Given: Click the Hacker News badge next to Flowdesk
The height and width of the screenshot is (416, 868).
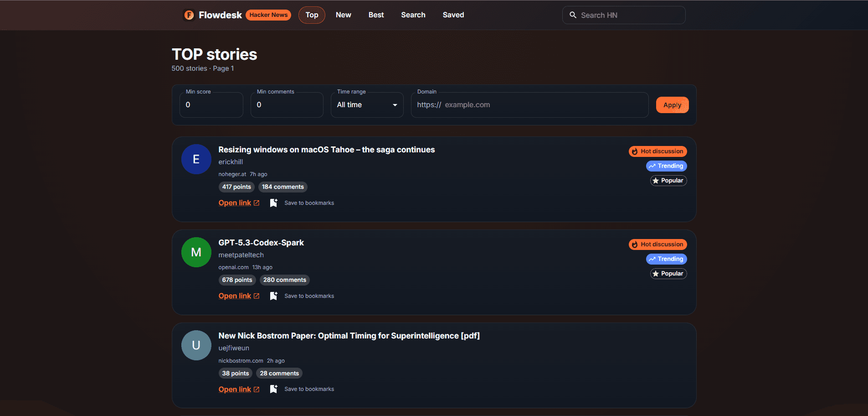Looking at the screenshot, I should 268,15.
